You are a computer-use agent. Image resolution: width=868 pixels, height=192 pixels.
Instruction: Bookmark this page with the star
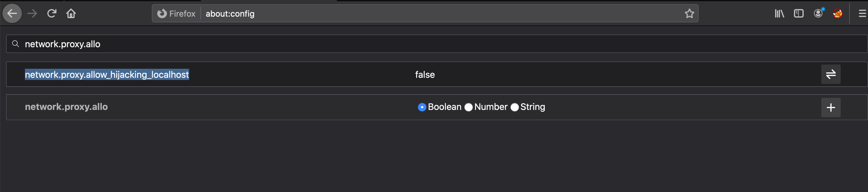tap(690, 13)
